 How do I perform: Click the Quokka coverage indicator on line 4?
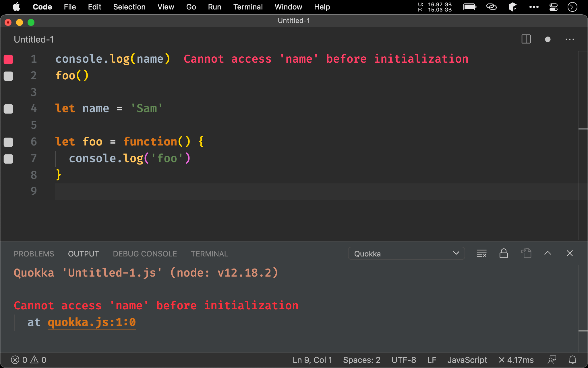[8, 109]
